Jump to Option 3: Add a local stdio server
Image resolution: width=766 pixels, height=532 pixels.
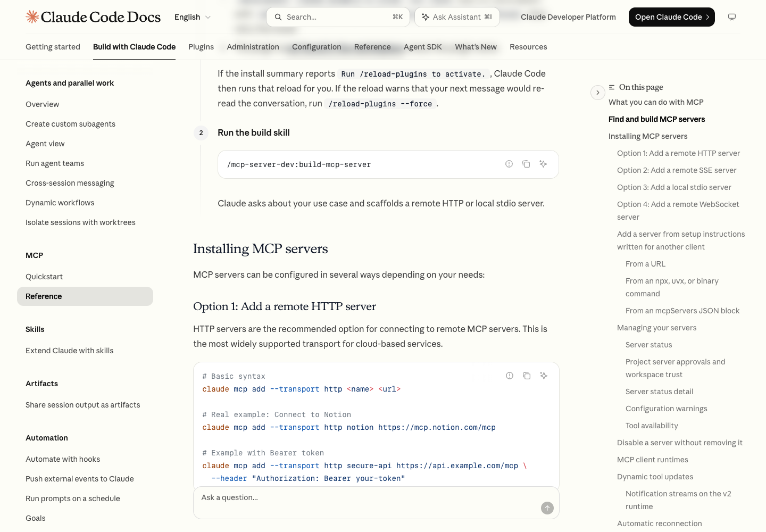click(674, 187)
